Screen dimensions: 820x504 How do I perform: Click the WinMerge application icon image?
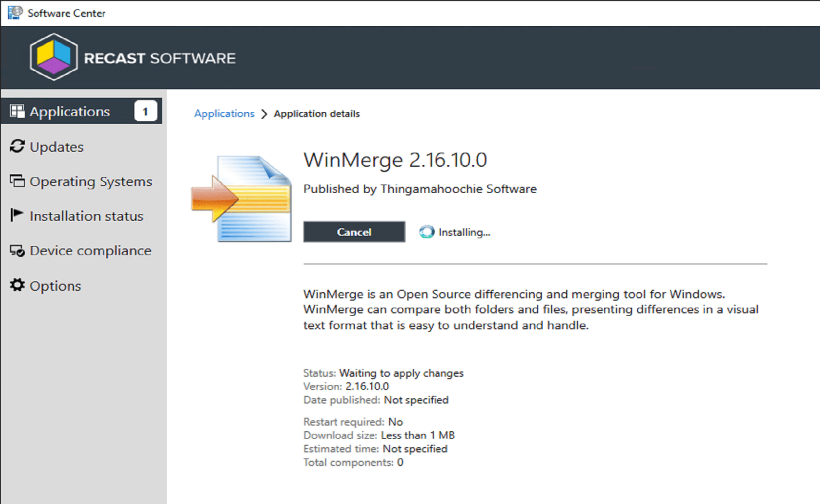tap(242, 199)
